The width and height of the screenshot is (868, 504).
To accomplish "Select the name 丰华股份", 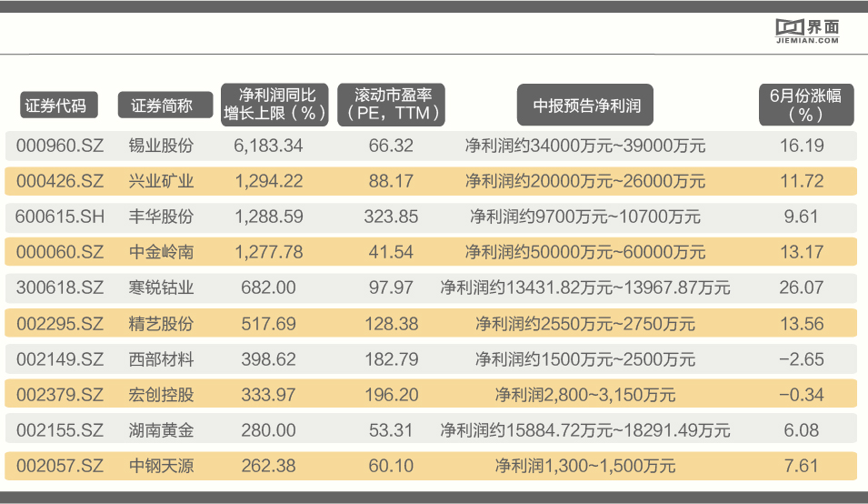I will [161, 217].
